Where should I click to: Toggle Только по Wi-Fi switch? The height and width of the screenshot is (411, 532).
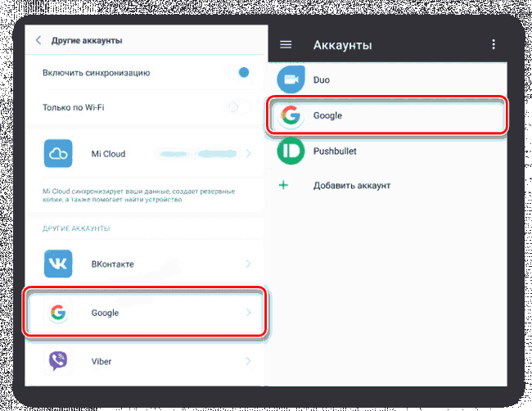pos(239,107)
